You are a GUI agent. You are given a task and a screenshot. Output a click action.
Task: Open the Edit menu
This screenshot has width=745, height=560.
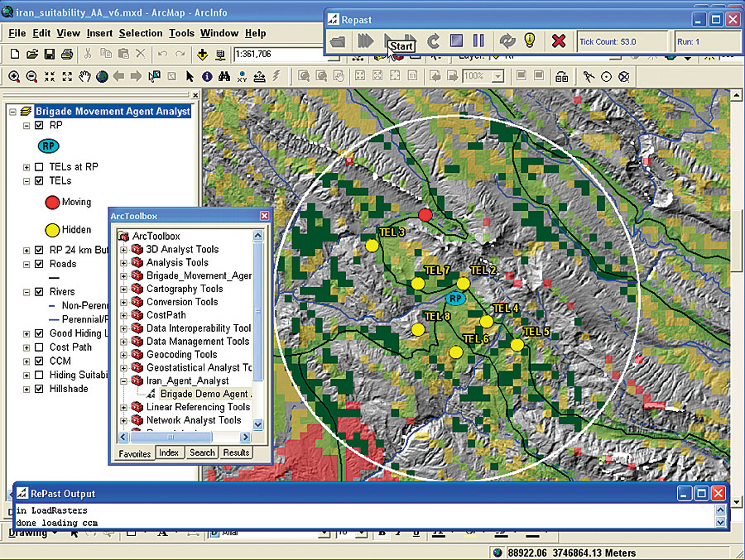coord(41,33)
